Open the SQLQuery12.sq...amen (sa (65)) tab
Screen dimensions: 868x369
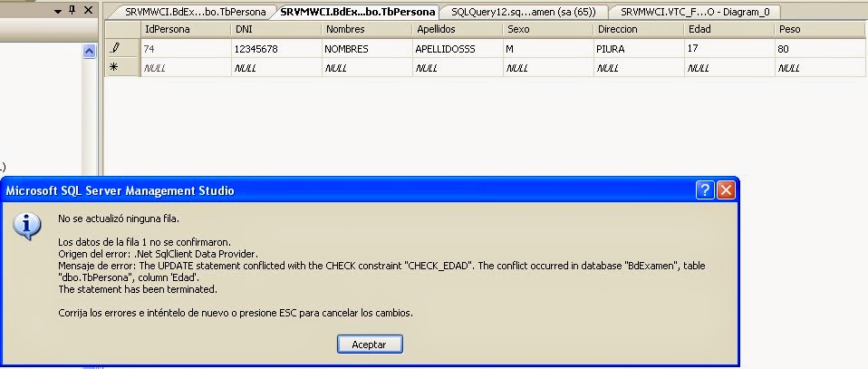[x=524, y=12]
